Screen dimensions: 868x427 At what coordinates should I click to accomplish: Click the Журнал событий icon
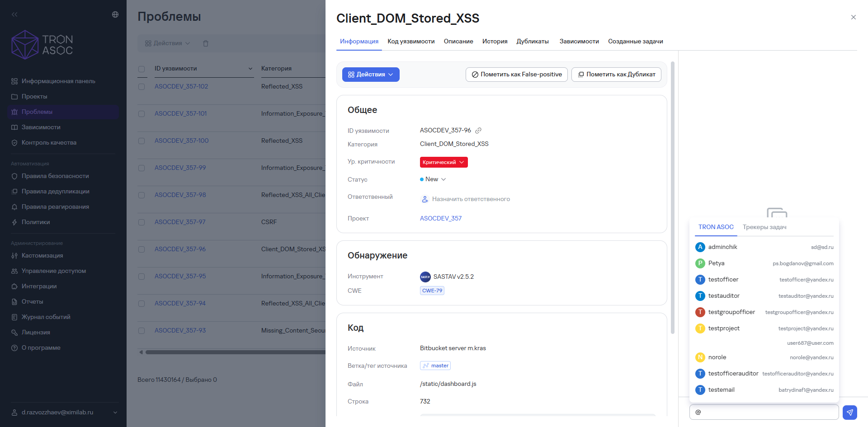(x=14, y=317)
